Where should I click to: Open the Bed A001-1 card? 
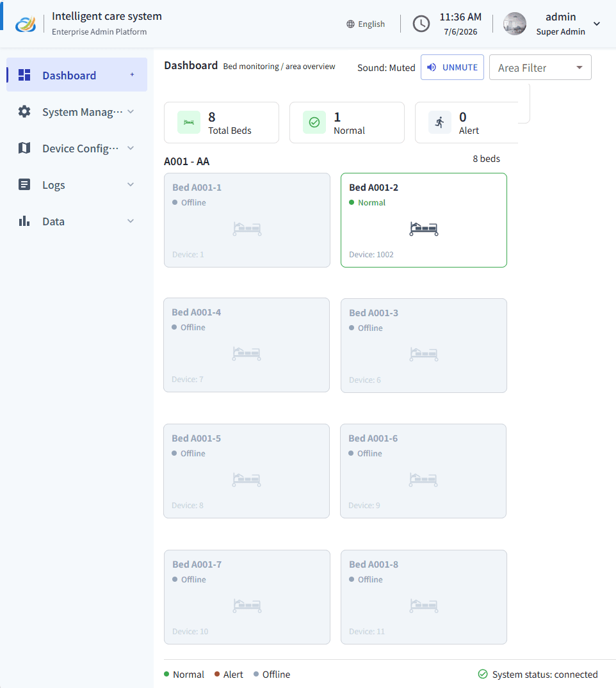247,220
